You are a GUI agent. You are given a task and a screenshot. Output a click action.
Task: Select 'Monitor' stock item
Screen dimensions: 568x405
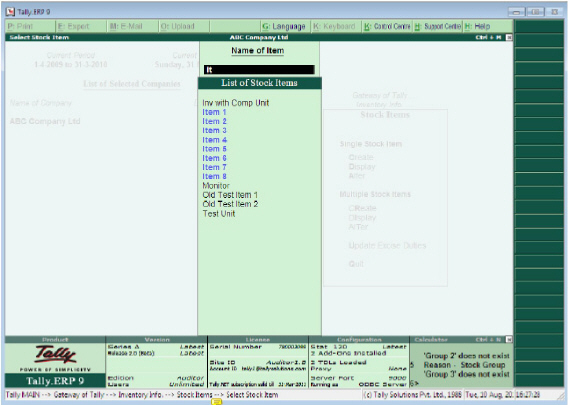click(216, 186)
